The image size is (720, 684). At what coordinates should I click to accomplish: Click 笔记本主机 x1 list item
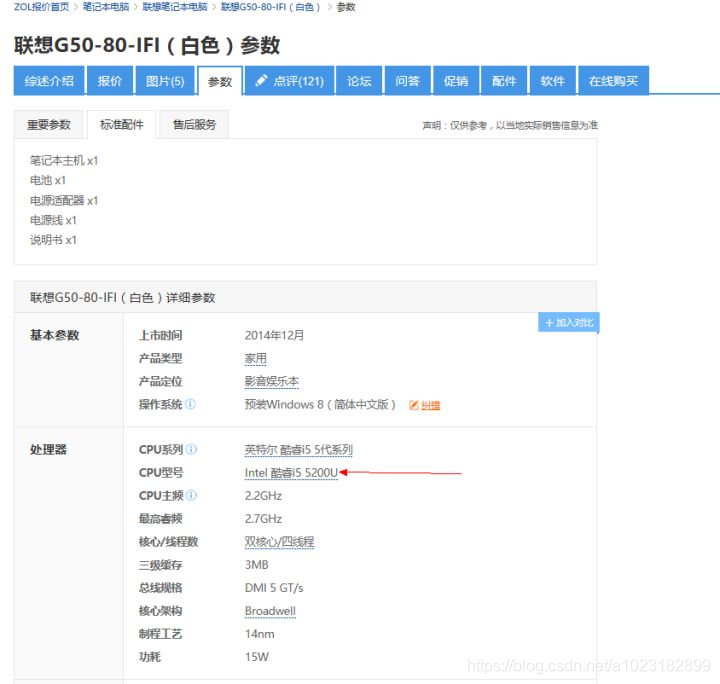tap(64, 160)
